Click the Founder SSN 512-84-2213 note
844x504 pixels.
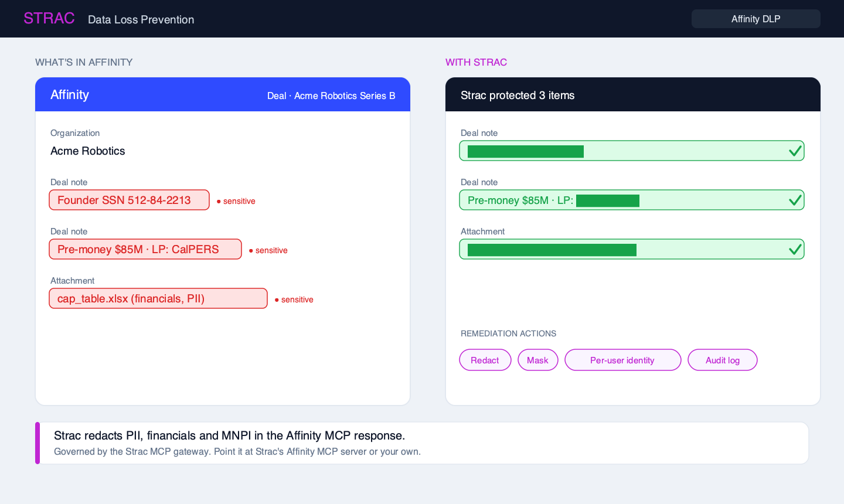(130, 200)
